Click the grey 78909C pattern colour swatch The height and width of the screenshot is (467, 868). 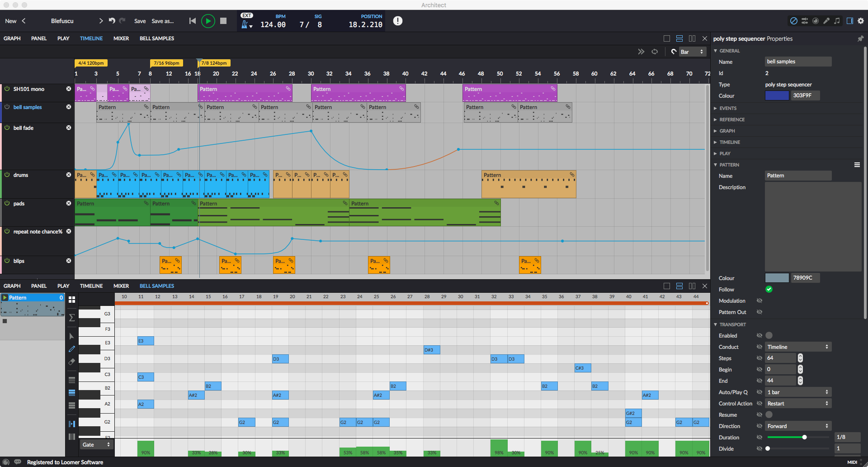click(x=777, y=278)
